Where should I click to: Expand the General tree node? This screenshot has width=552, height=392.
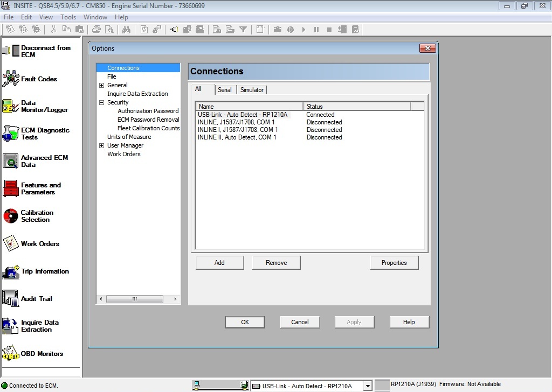[102, 85]
